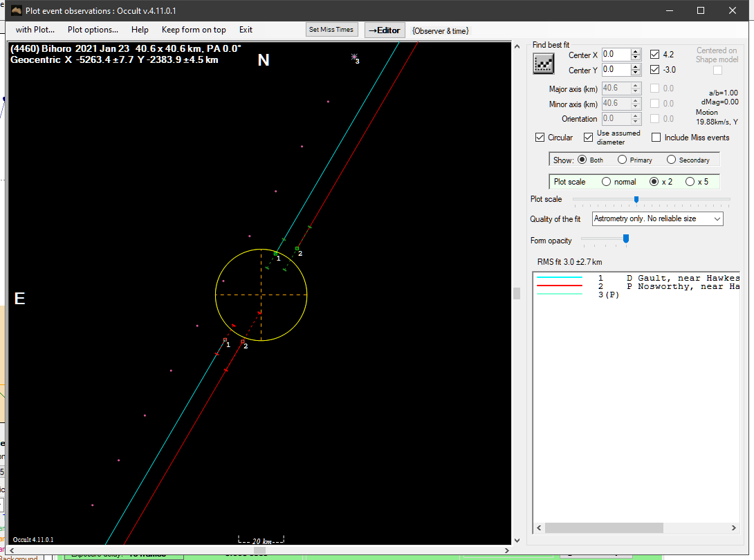Click observer list scroll left arrow
The width and height of the screenshot is (754, 560).
point(539,528)
